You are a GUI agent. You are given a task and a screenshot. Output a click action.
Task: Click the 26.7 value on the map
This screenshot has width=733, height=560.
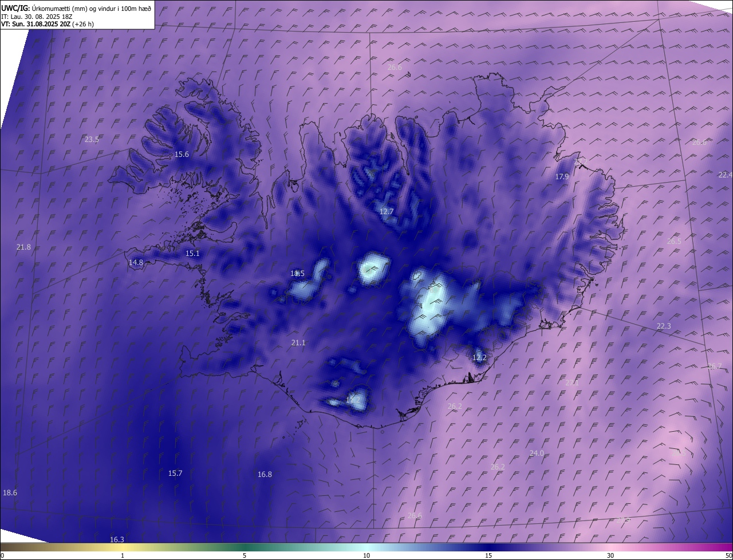click(x=715, y=366)
